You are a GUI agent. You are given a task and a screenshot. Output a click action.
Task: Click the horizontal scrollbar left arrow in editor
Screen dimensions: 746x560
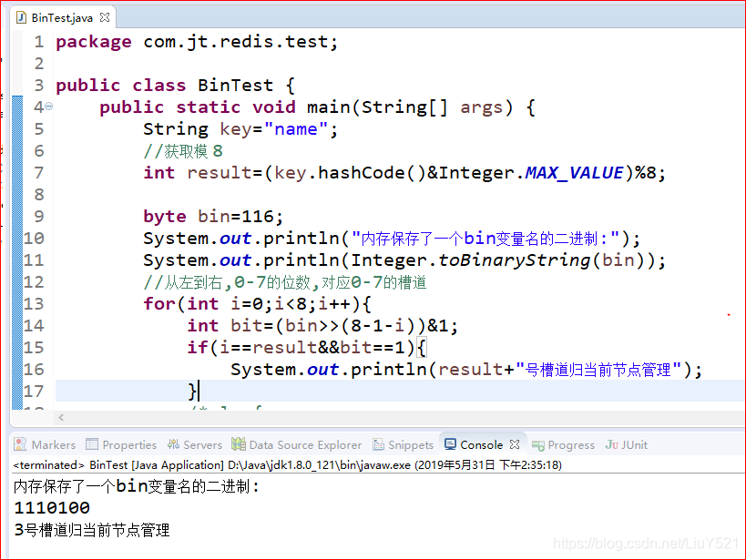(x=61, y=417)
